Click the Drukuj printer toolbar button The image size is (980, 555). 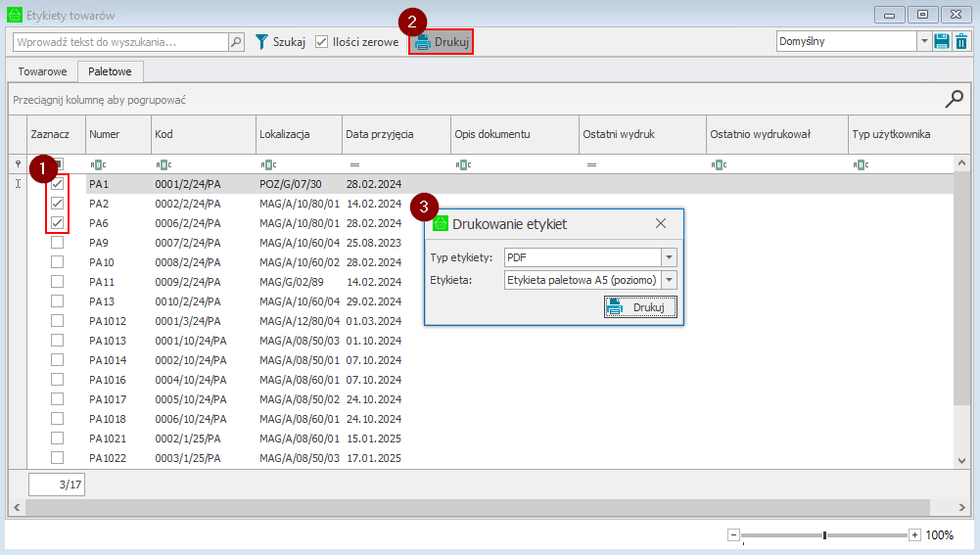click(x=442, y=42)
